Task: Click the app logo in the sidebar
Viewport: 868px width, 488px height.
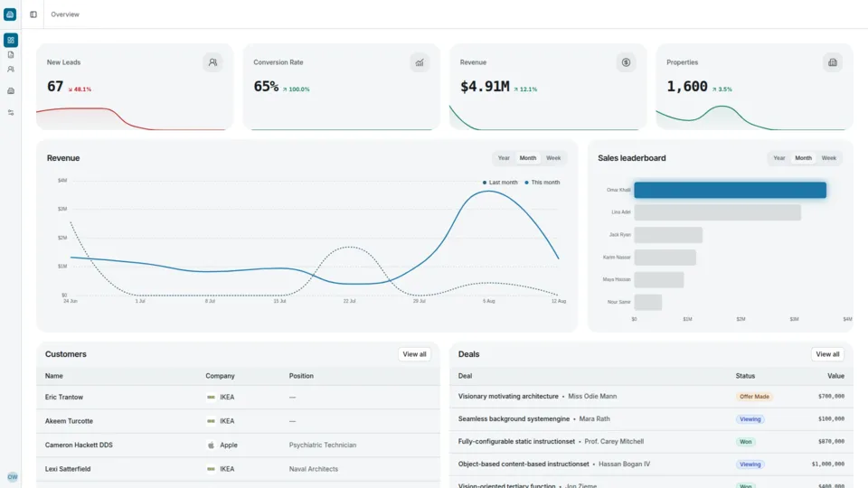Action: pyautogui.click(x=10, y=14)
